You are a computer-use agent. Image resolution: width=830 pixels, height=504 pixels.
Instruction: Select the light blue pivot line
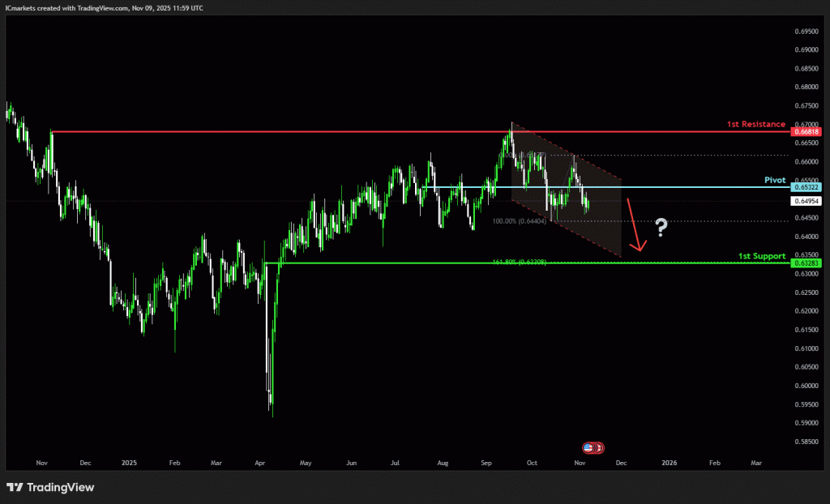pos(689,187)
